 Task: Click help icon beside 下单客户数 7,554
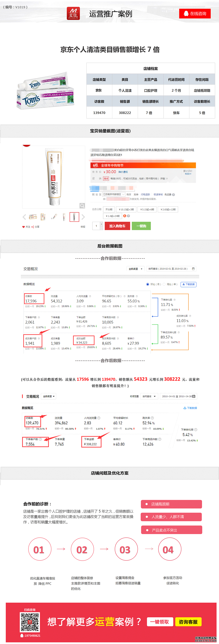click(x=40, y=439)
